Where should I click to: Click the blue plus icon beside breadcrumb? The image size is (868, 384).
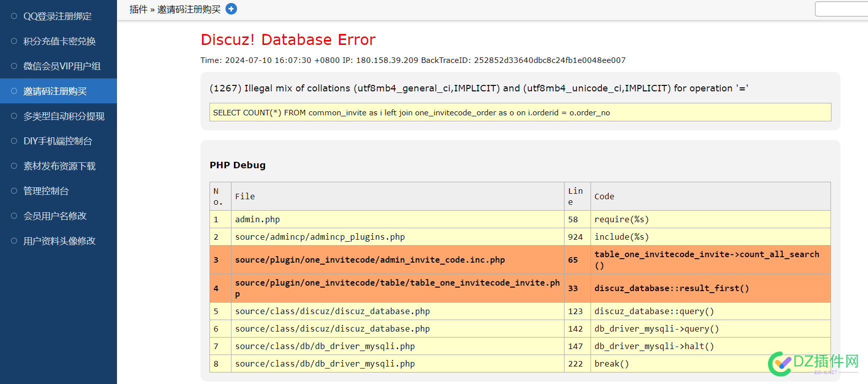231,9
